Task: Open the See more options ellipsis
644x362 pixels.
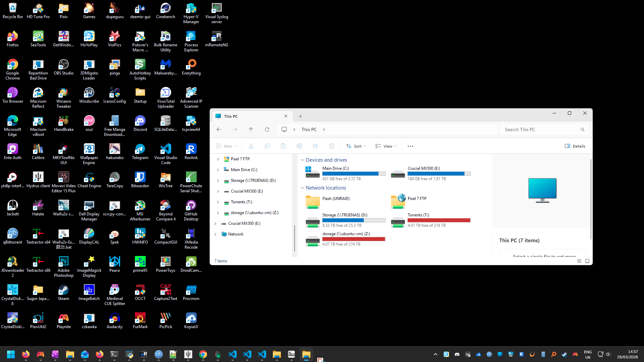Action: 410,146
